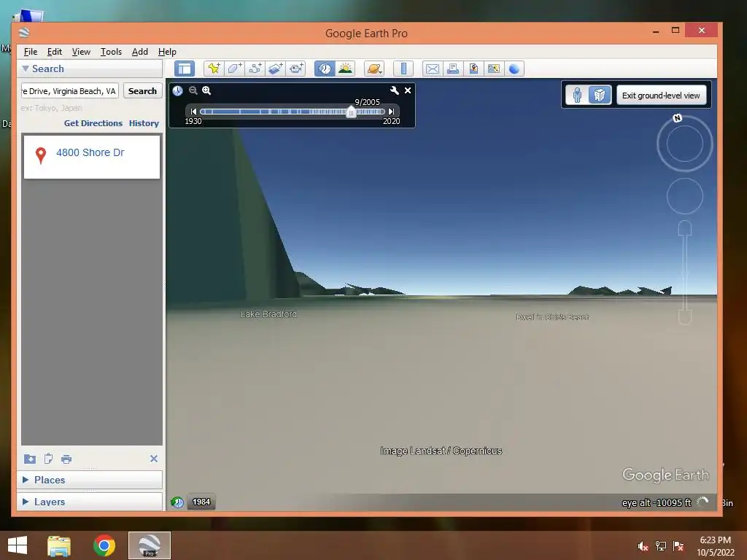Open the View menu
747x560 pixels.
(x=81, y=52)
